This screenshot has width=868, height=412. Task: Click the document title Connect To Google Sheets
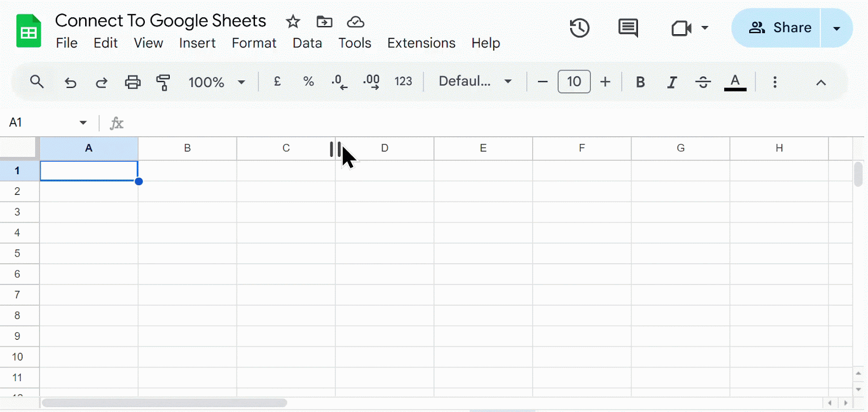click(x=161, y=21)
